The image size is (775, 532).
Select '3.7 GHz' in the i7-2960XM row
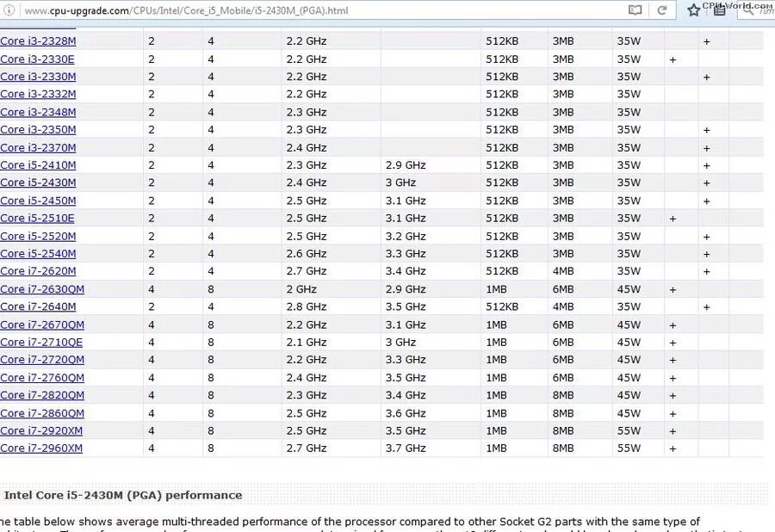tap(406, 448)
